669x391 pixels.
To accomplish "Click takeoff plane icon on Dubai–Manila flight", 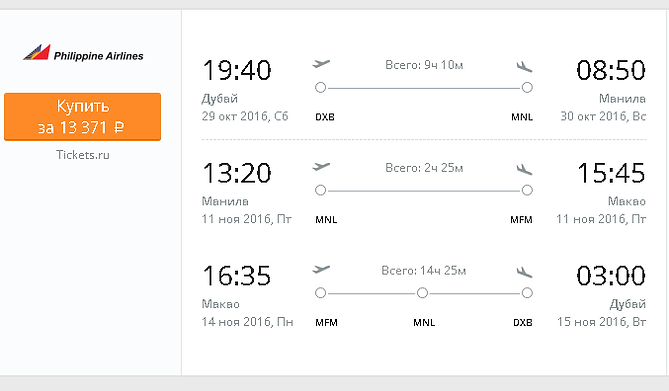I will [x=321, y=64].
